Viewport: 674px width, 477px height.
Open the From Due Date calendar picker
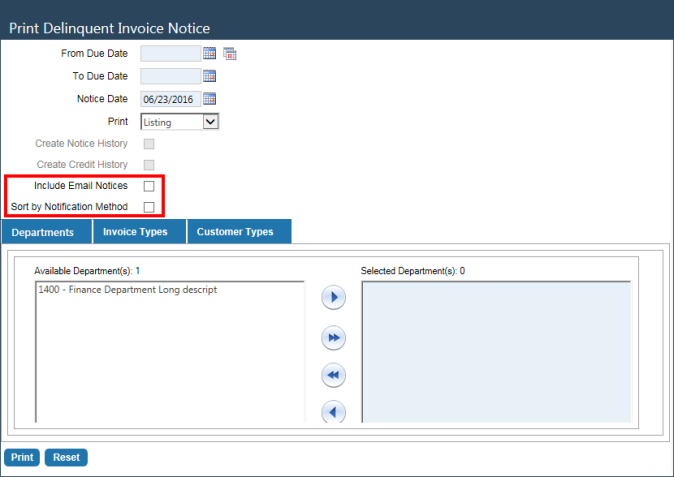[210, 54]
